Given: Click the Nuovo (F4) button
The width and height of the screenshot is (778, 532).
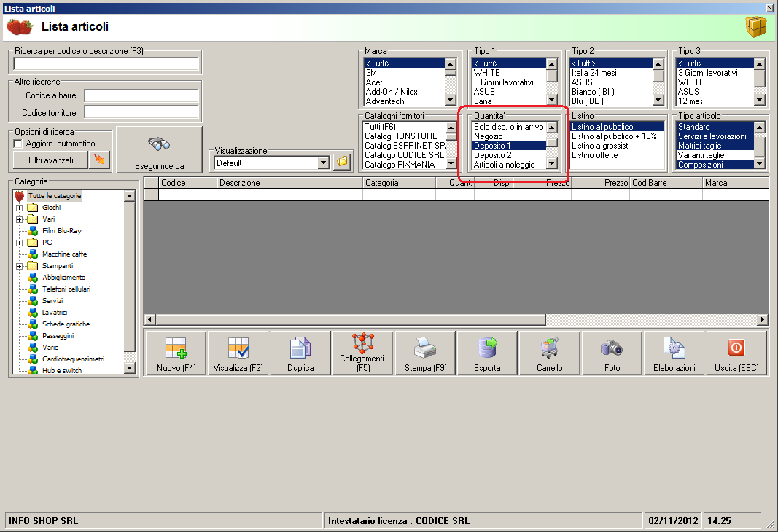Looking at the screenshot, I should pos(176,353).
